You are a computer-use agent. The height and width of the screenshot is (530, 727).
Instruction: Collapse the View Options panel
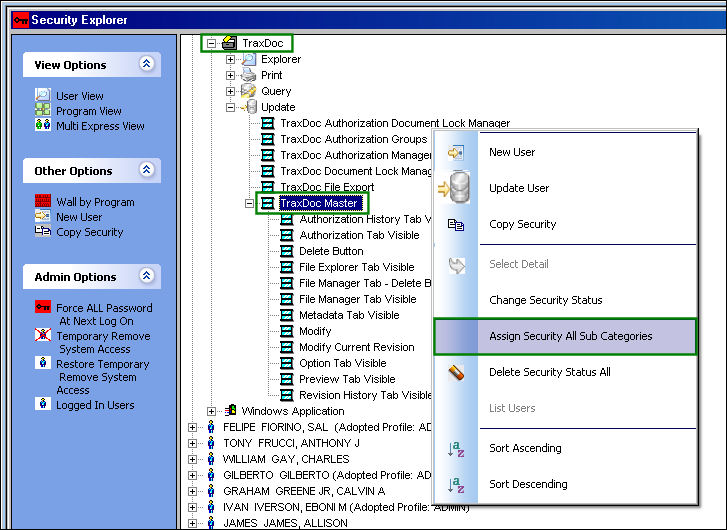(147, 64)
